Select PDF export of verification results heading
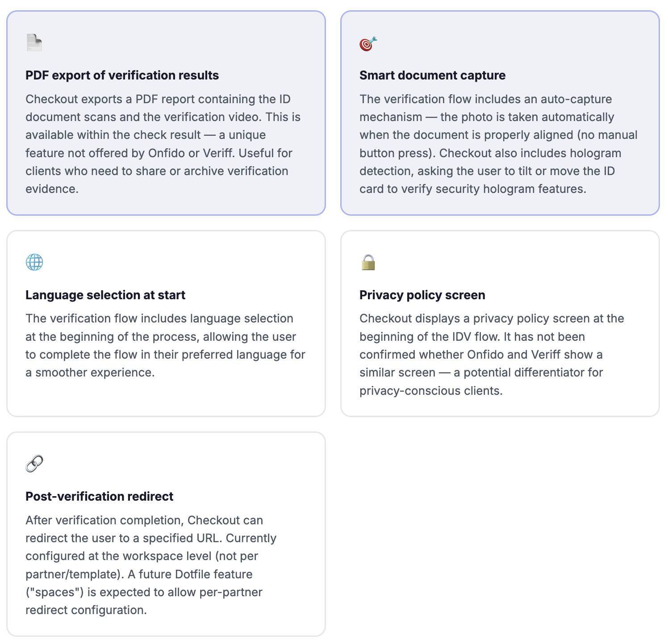 click(122, 75)
